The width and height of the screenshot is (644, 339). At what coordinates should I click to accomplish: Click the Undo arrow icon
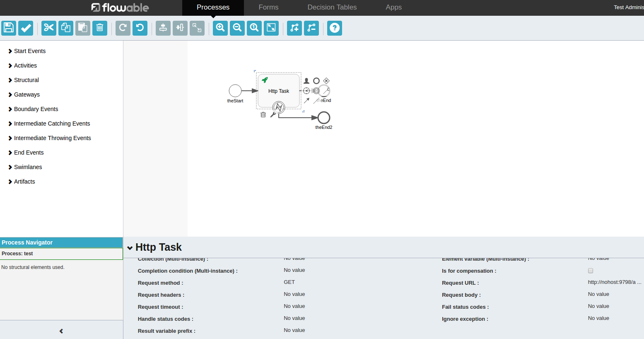(140, 28)
